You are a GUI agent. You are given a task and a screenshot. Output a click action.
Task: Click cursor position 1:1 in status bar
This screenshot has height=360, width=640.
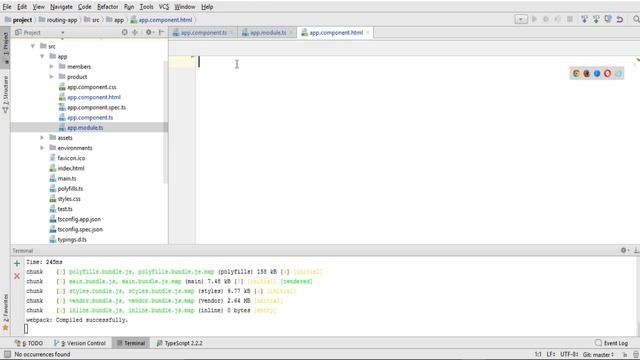[x=538, y=354]
